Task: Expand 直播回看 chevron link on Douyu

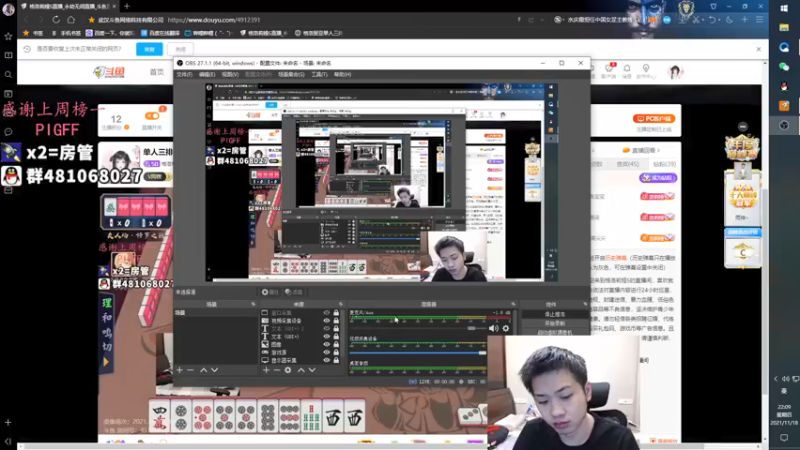Action: 659,151
